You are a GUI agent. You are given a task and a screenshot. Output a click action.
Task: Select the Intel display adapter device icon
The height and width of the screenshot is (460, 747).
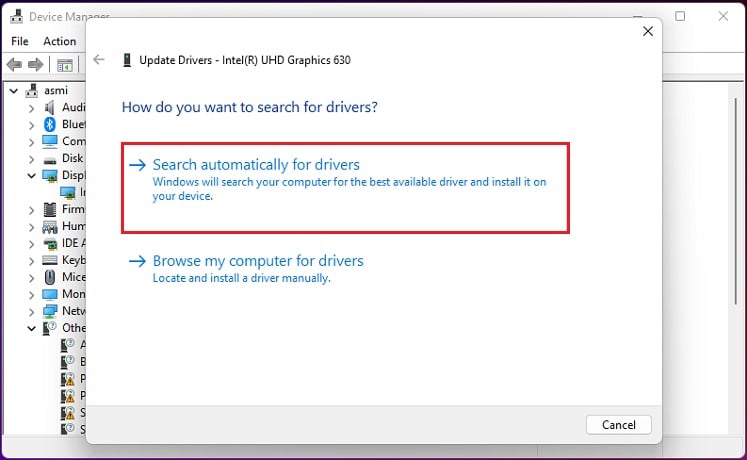68,192
